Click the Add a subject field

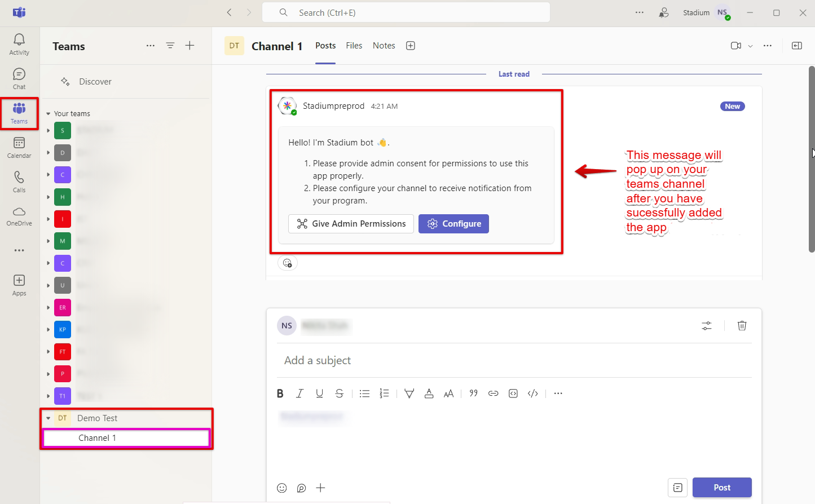(x=514, y=360)
